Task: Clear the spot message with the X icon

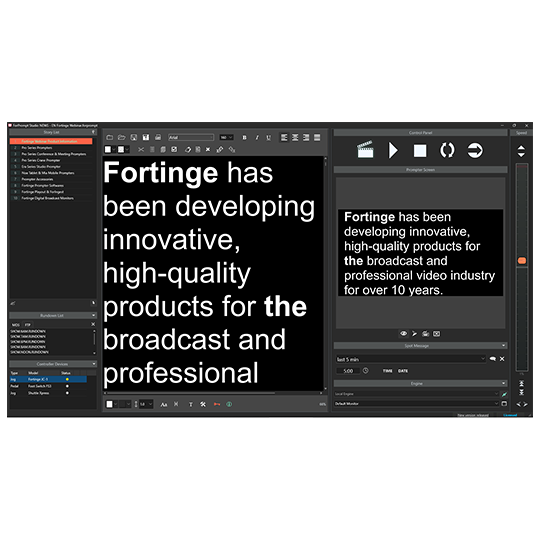Action: (x=502, y=359)
